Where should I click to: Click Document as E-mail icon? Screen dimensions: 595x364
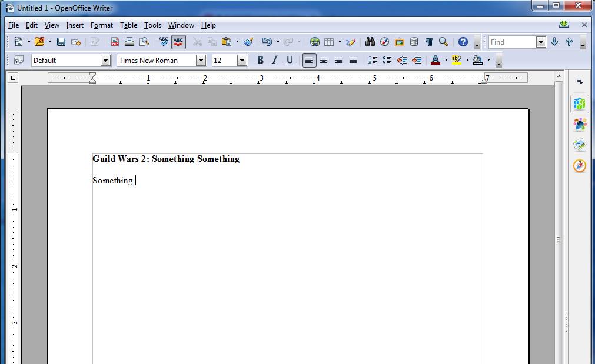[x=76, y=42]
